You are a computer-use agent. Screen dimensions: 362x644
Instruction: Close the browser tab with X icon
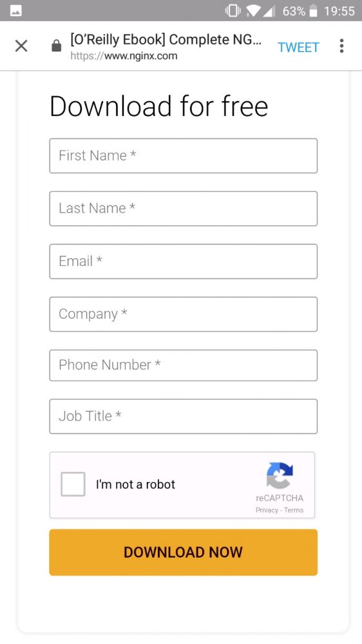coord(21,46)
